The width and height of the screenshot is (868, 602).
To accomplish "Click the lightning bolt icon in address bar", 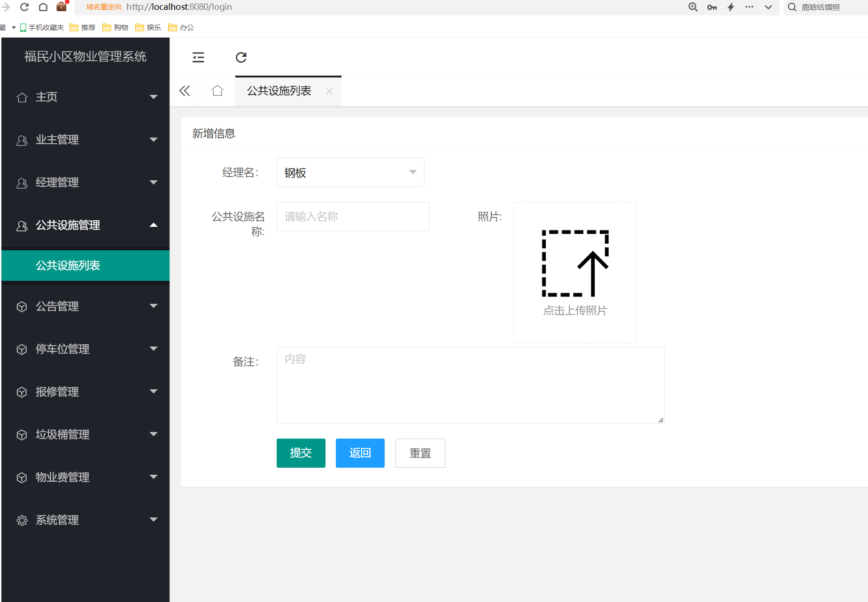I will [x=731, y=7].
